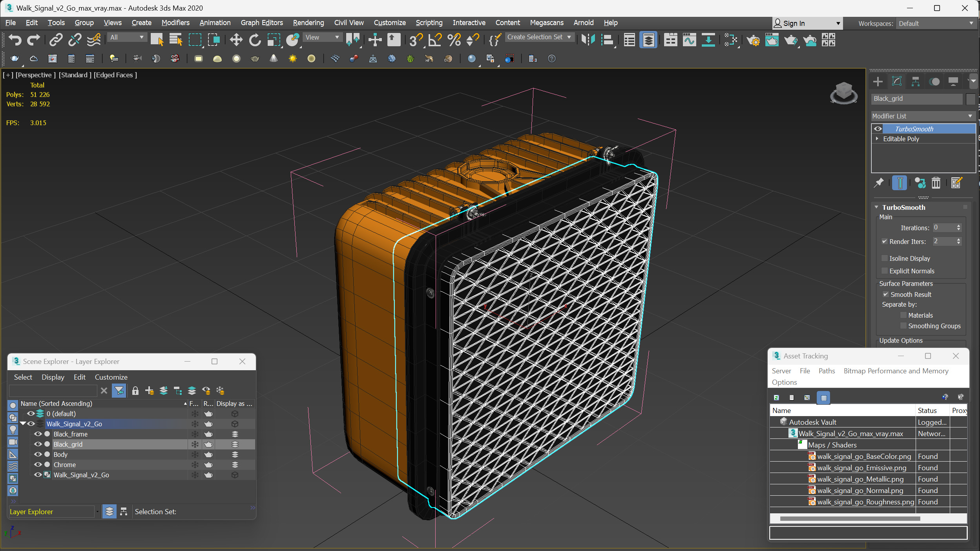This screenshot has height=551, width=980.
Task: Click Bitmap Performance and Memory menu
Action: (896, 371)
